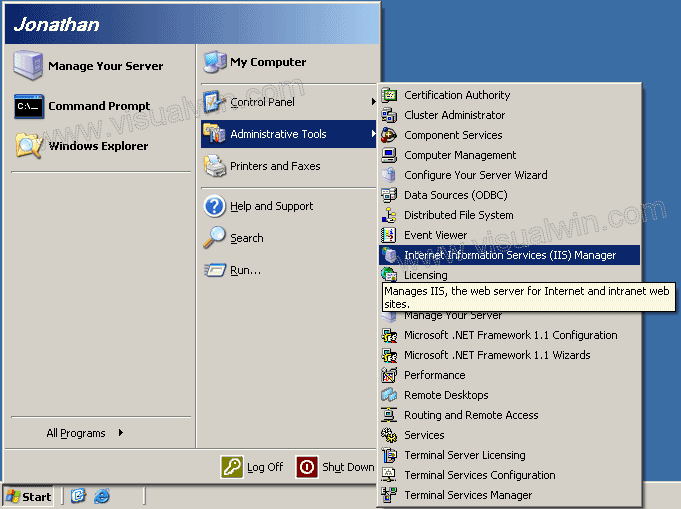The width and height of the screenshot is (681, 509).
Task: Click the Licensing icon
Action: tap(389, 274)
